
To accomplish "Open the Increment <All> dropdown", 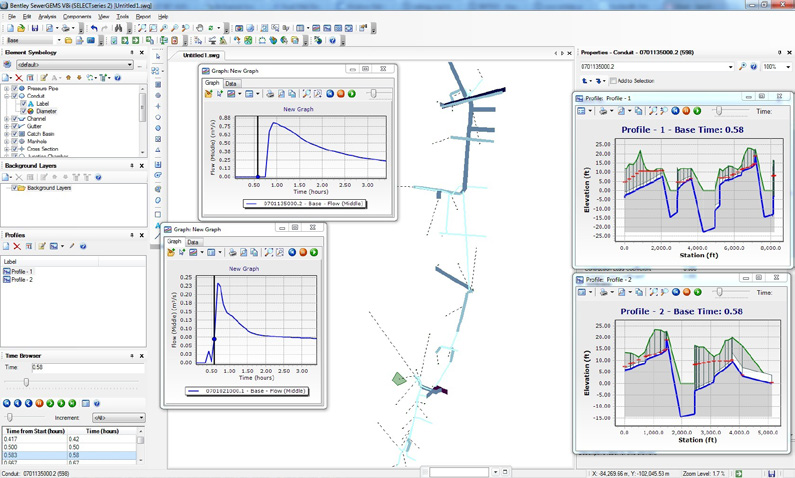I will [x=141, y=418].
